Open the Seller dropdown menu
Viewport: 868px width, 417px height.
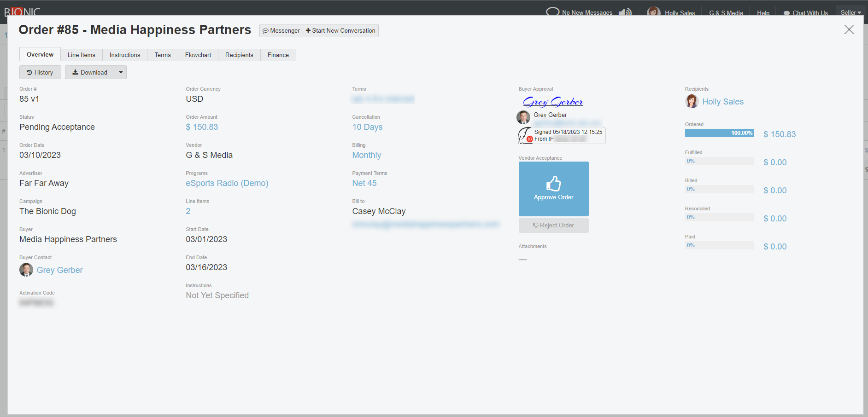pos(850,12)
